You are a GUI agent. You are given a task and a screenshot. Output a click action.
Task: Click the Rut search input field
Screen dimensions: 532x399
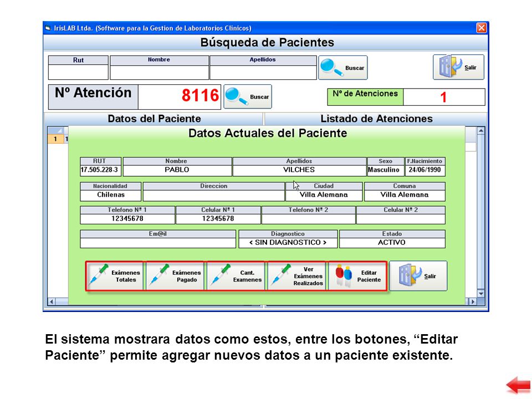78,72
